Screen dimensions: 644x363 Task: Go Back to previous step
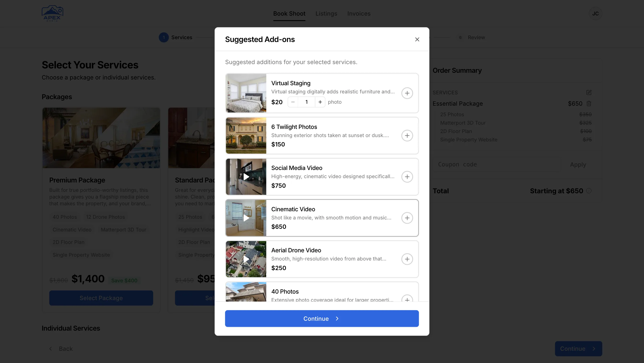[x=61, y=349]
